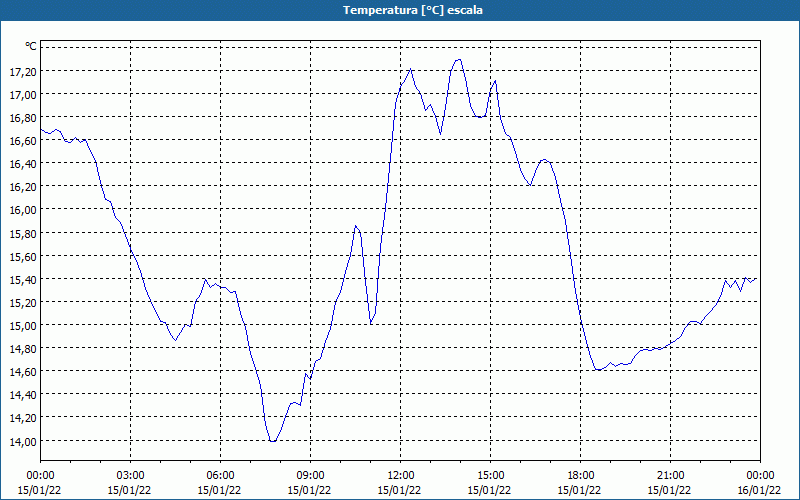800x500 pixels.
Task: Click the 12:00 time axis label
Action: pyautogui.click(x=401, y=476)
